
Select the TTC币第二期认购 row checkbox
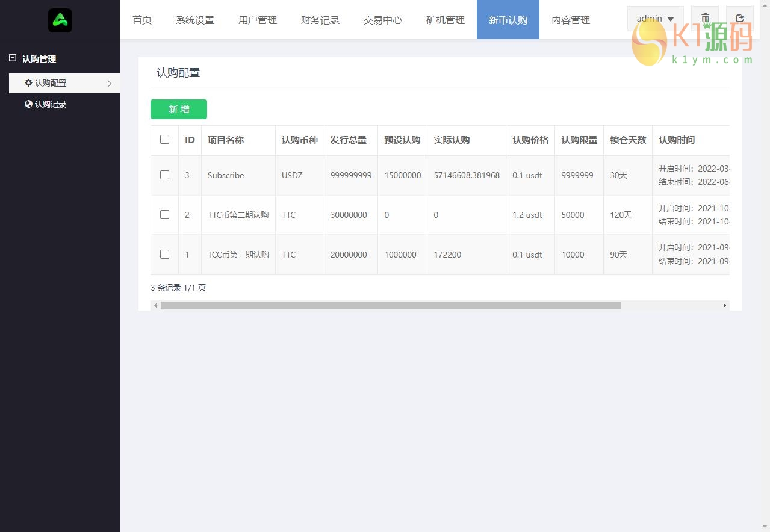pos(164,215)
